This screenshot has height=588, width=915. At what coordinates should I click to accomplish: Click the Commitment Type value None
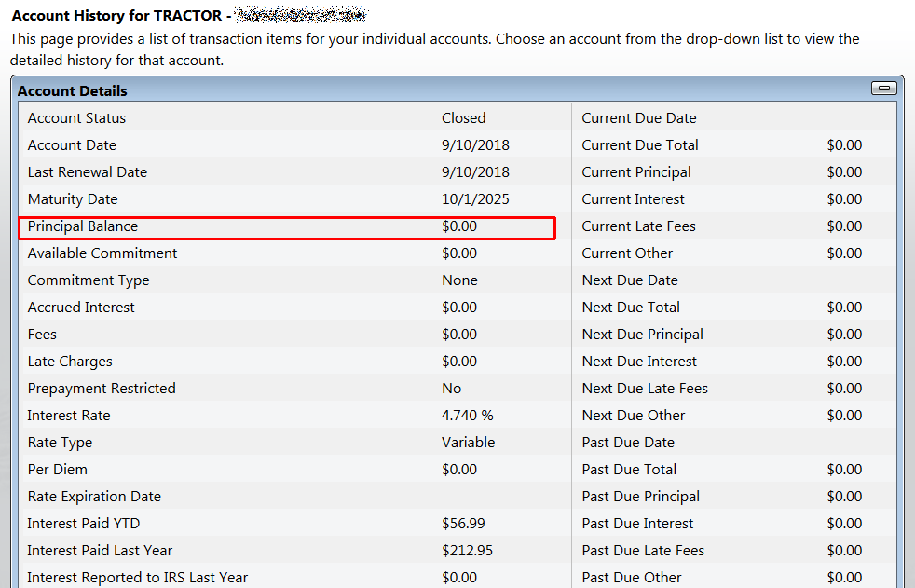pos(459,280)
